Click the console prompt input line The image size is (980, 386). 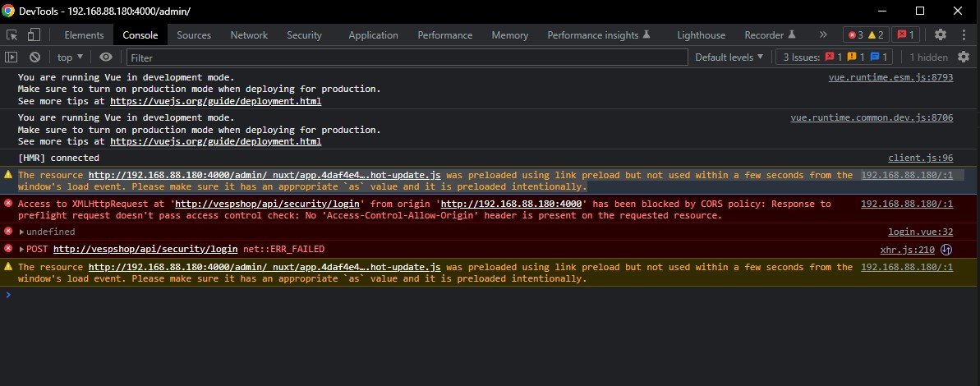pos(494,295)
